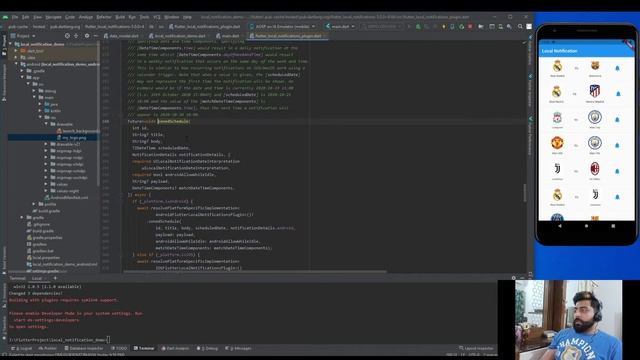Open the TODO tool window

coord(119,349)
